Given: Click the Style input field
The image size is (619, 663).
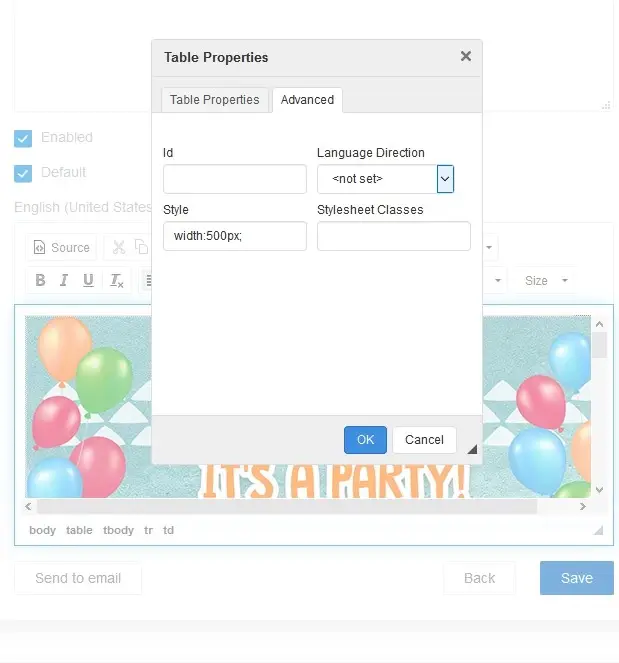Looking at the screenshot, I should (235, 236).
